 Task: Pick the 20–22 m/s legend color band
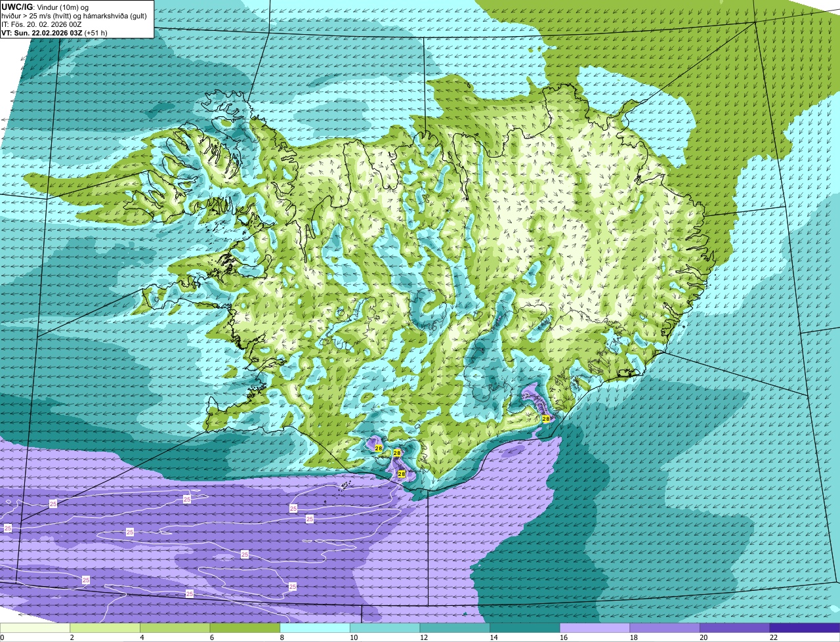point(735,628)
